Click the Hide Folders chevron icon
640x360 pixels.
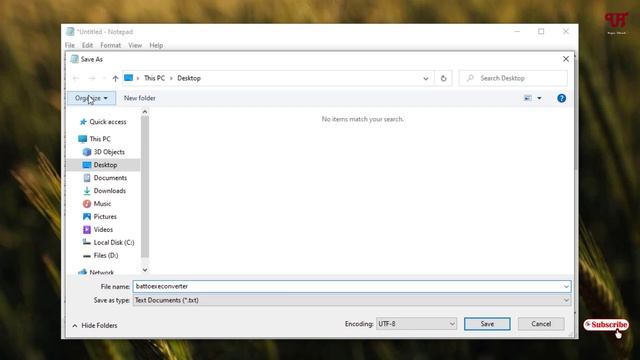pos(75,326)
